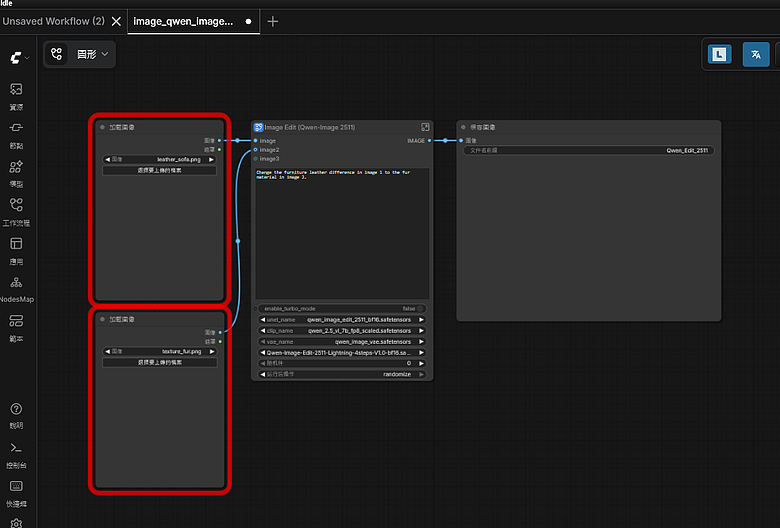Toggle the 控制台 console panel
780x528 pixels.
(16, 455)
